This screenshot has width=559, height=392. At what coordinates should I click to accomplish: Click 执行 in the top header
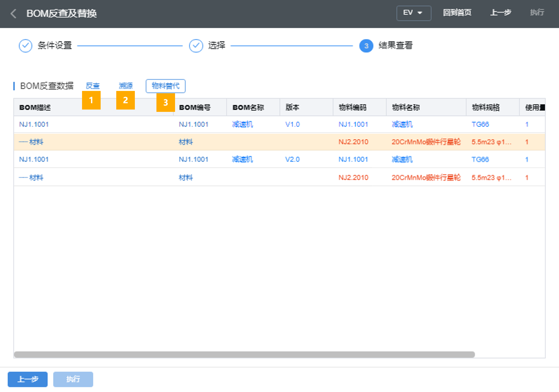pyautogui.click(x=537, y=13)
